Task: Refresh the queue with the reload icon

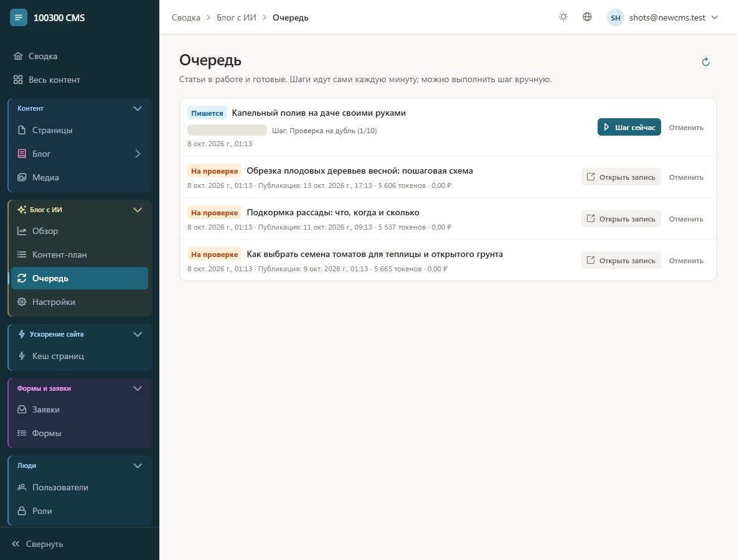Action: click(x=705, y=62)
